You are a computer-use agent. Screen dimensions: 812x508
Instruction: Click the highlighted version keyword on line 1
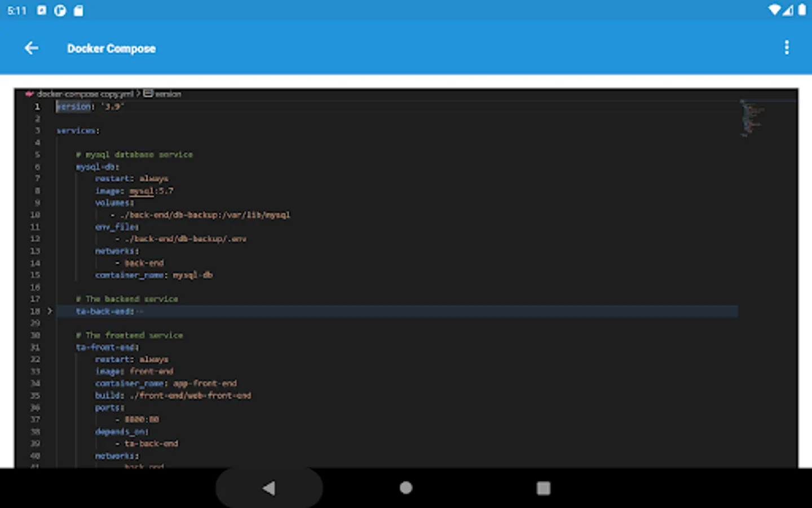74,107
